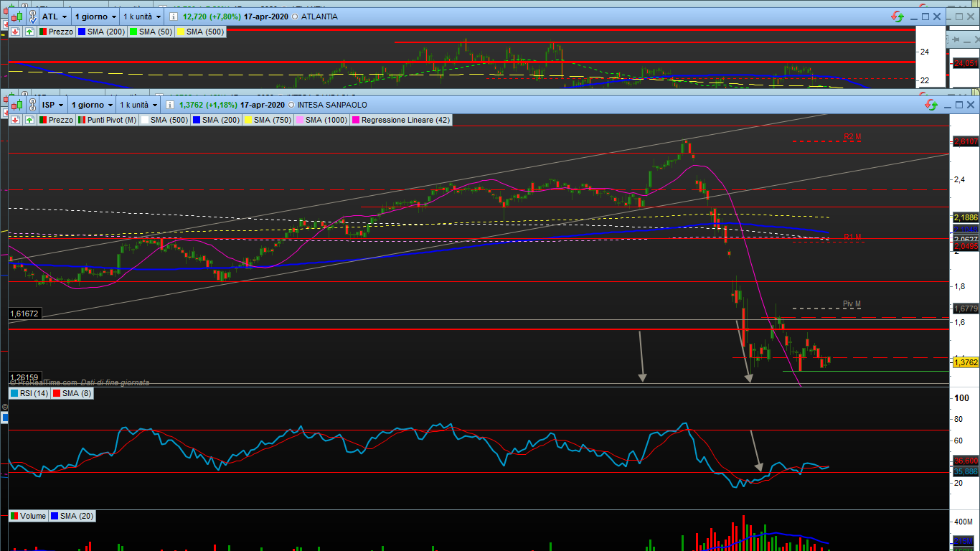Screen dimensions: 980x551
Task: Click the red-green refresh arrows icon in ISP window
Action: click(x=931, y=105)
